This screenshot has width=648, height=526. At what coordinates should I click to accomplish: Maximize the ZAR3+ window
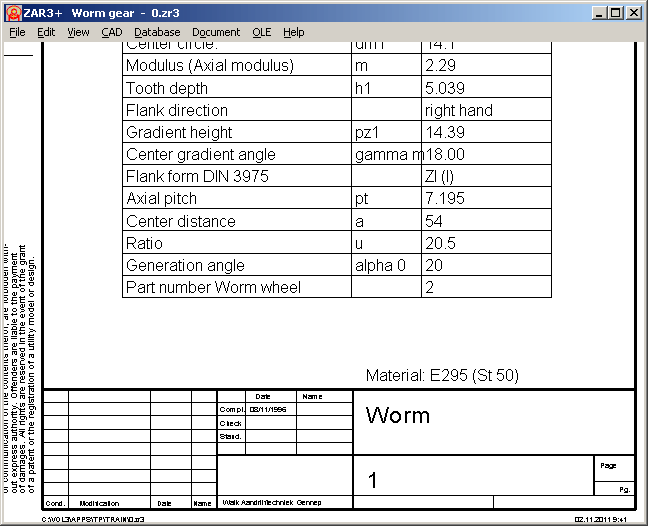615,13
